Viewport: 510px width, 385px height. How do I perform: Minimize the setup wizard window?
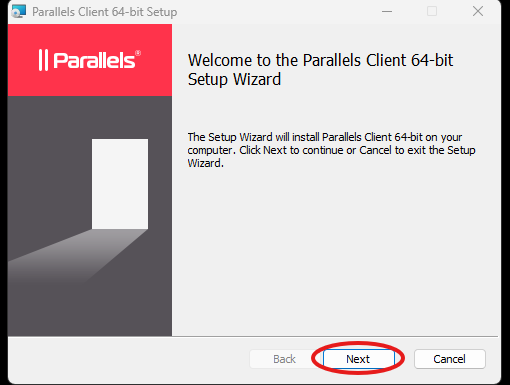387,11
